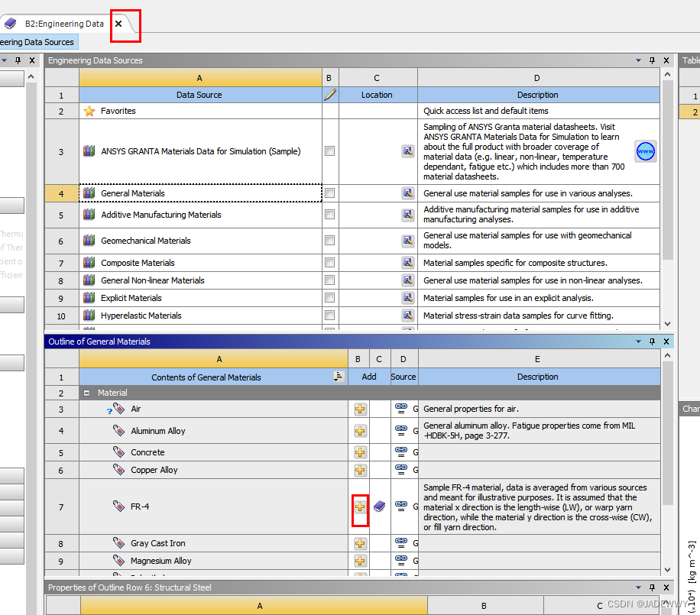
Task: Close the B2:Engineering Data tab
Action: [118, 24]
